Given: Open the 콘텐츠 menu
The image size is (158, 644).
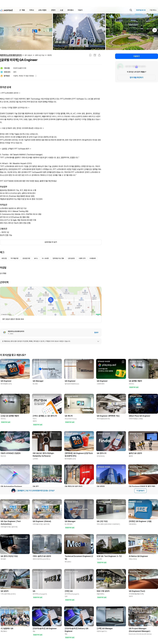Looking at the screenshot, I should pyautogui.click(x=53, y=10).
